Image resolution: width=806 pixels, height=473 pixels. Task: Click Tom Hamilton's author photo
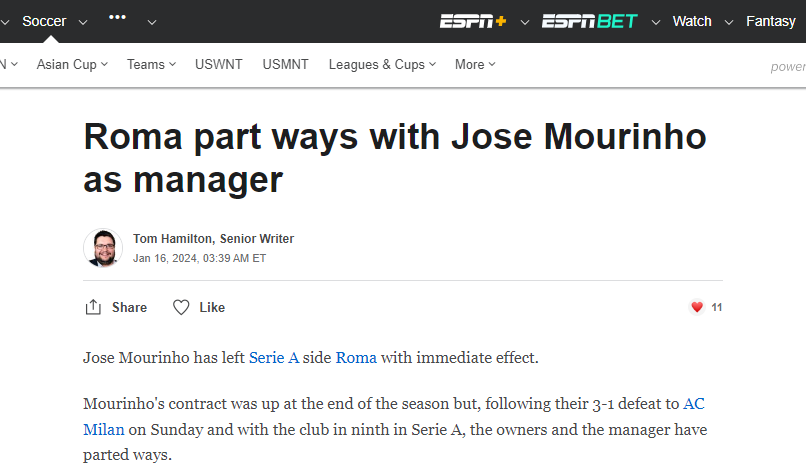[x=103, y=248]
